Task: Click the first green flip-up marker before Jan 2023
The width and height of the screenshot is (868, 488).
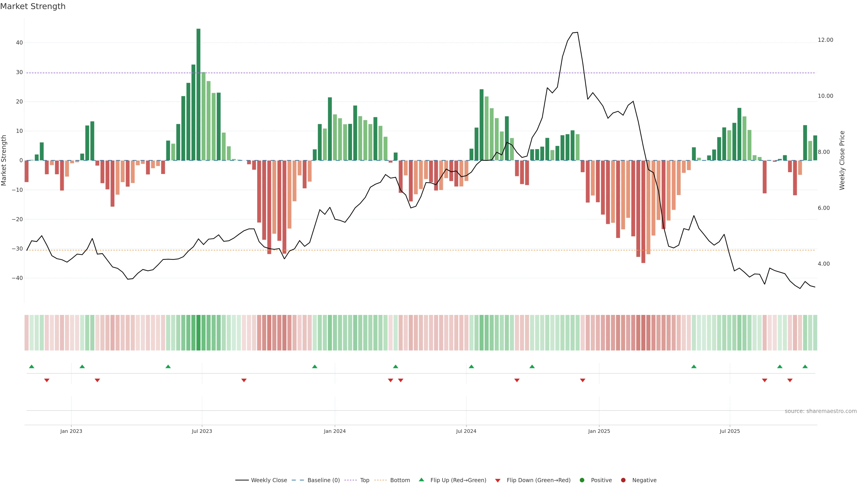Action: point(32,366)
